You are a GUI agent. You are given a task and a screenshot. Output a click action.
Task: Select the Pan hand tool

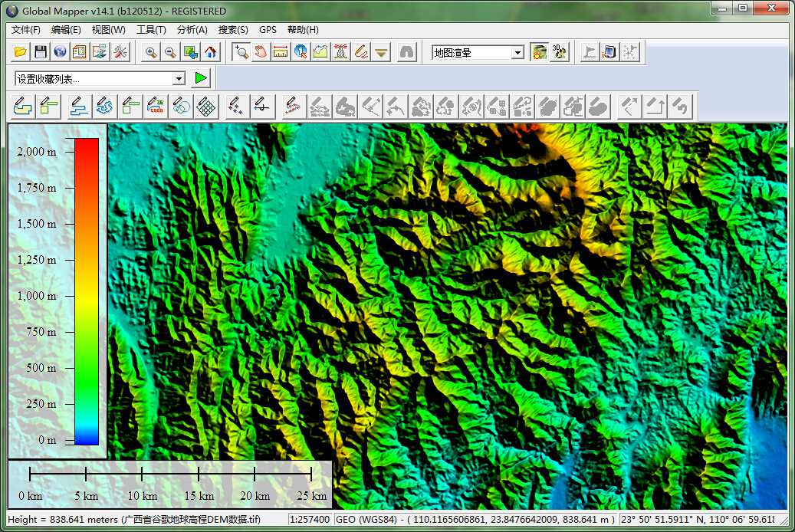261,51
